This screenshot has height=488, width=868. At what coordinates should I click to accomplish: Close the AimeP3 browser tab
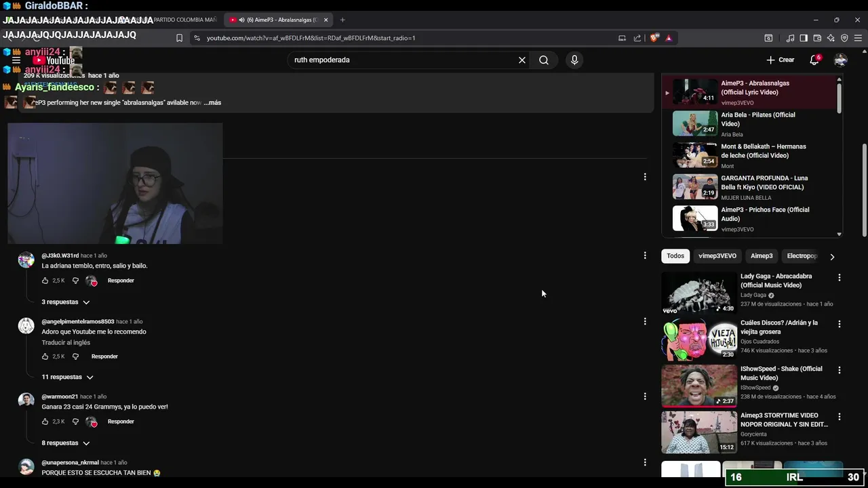coord(325,20)
